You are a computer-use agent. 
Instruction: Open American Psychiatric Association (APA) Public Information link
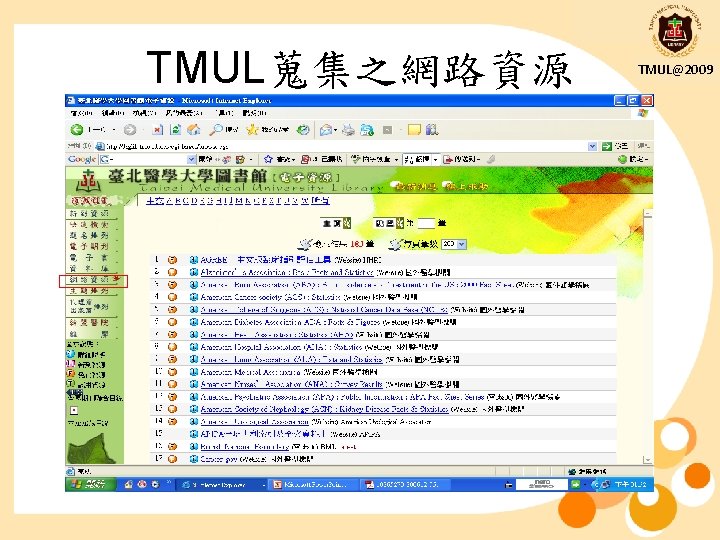341,396
